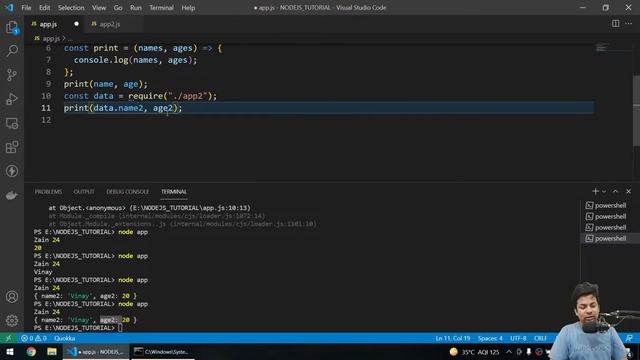Change file encoding UTF-8
This screenshot has height=360, width=640.
pos(518,338)
